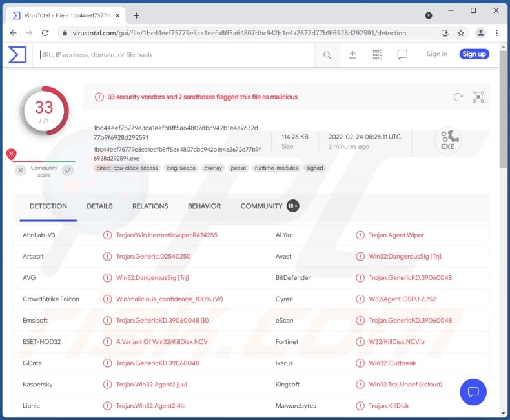Click the runtime-modules tag

tap(276, 168)
